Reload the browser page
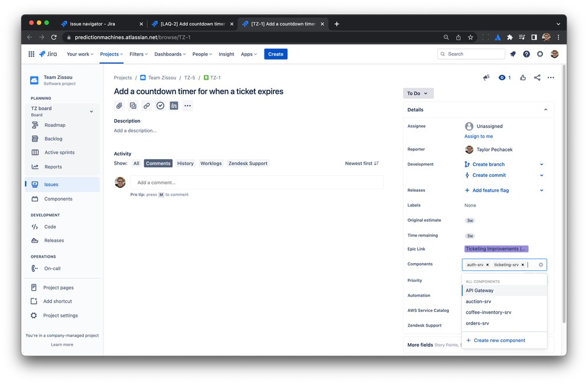Viewport: 588px width, 384px height. [54, 37]
